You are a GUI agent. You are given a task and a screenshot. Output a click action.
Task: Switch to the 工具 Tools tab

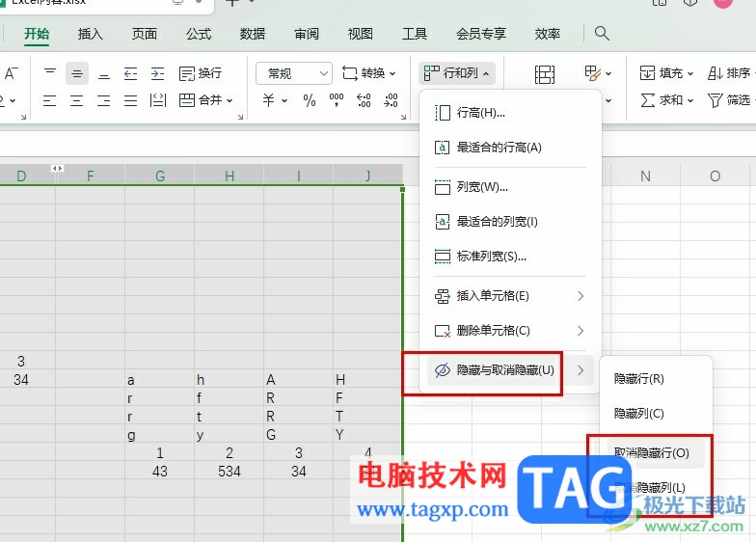click(415, 34)
